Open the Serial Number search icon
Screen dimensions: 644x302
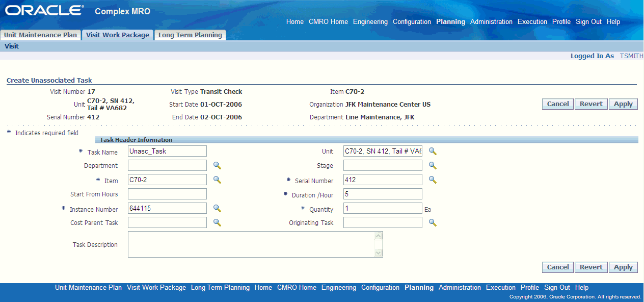tap(433, 180)
